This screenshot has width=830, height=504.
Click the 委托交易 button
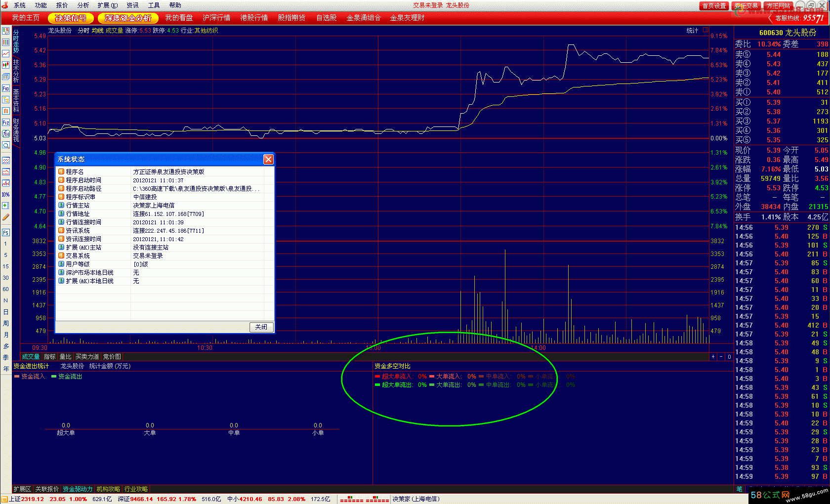click(746, 5)
